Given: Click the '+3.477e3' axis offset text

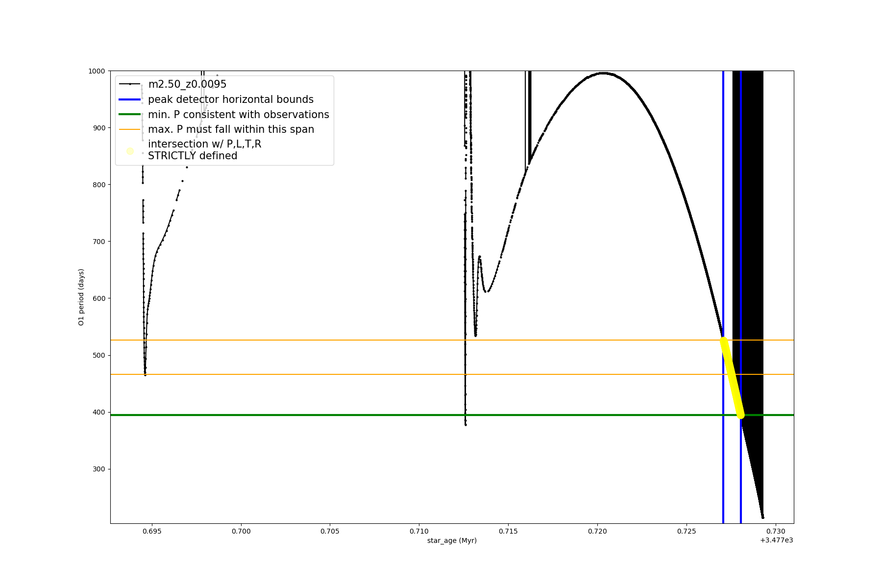Looking at the screenshot, I should 776,540.
